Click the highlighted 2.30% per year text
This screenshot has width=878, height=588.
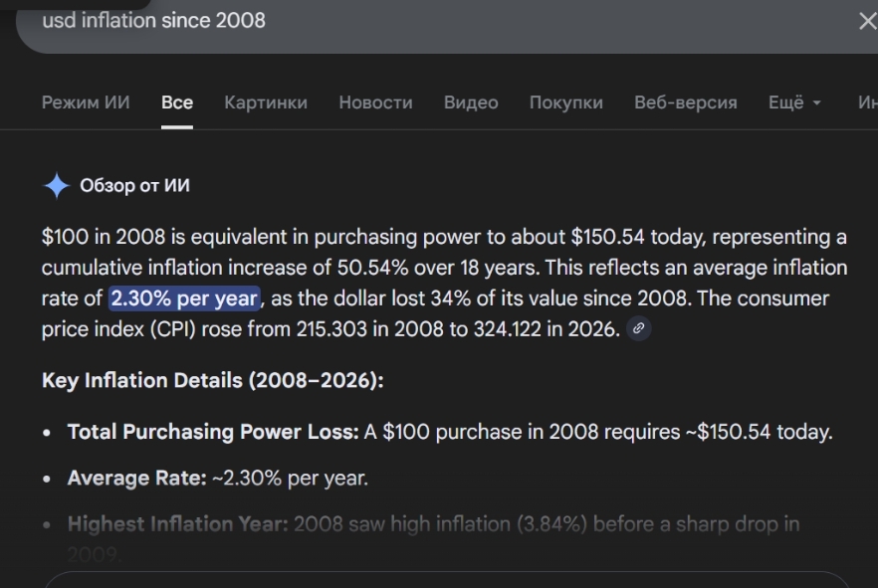click(x=184, y=298)
